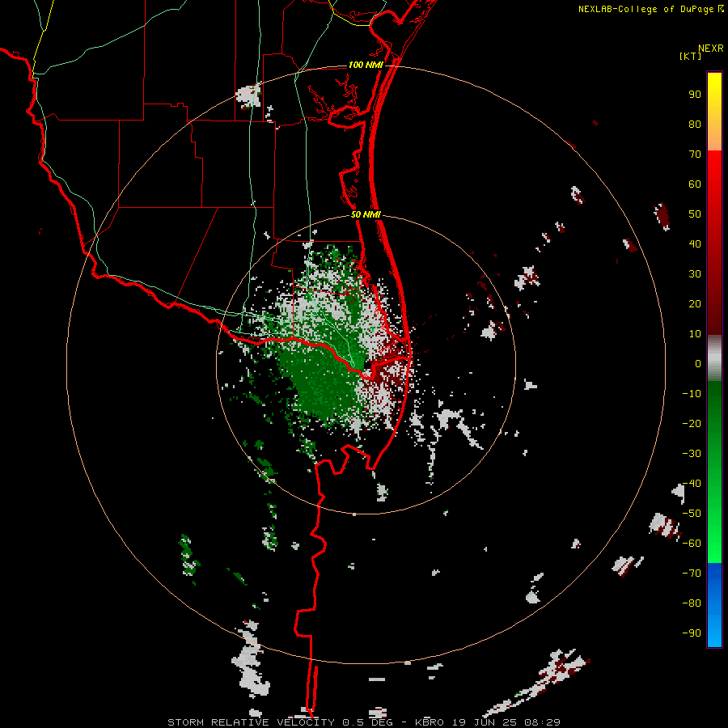Click the 100 NMI range ring label
Screen dimensions: 728x728
point(366,65)
